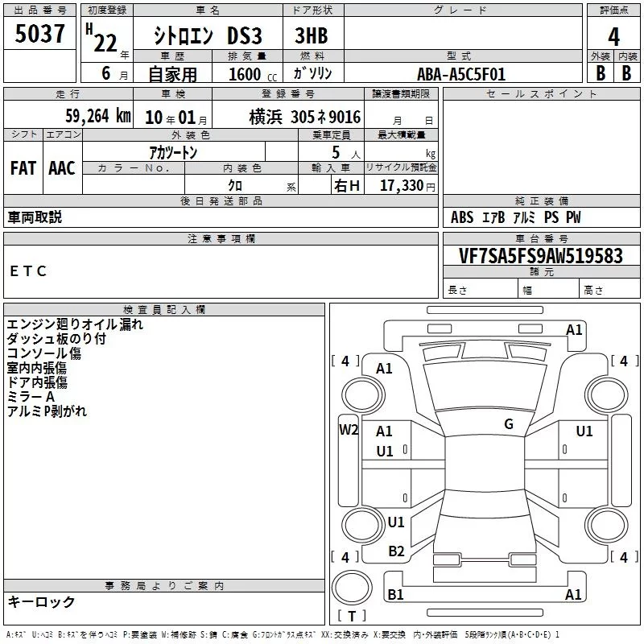Select the shift type FAT

pos(23,168)
